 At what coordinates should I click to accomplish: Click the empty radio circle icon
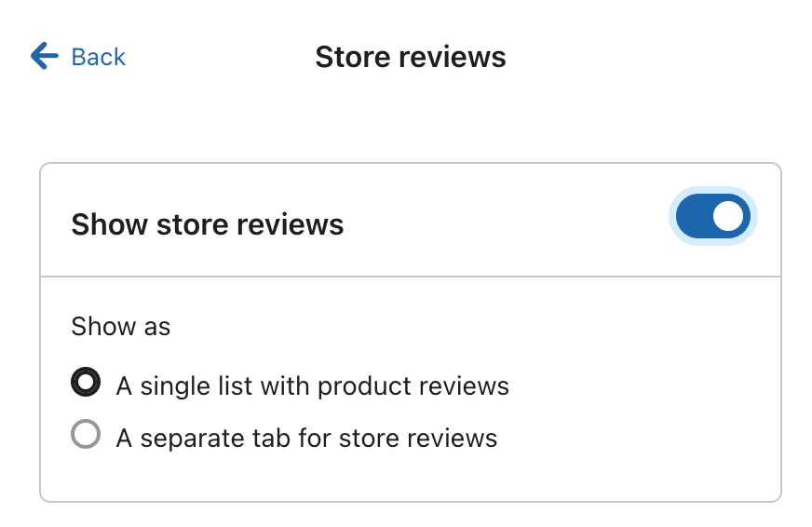86,434
